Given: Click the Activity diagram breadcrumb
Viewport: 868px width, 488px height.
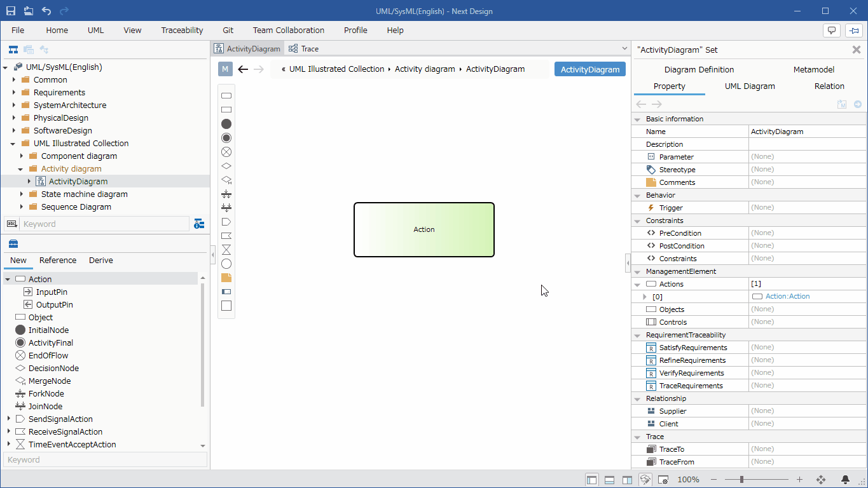Looking at the screenshot, I should 425,69.
